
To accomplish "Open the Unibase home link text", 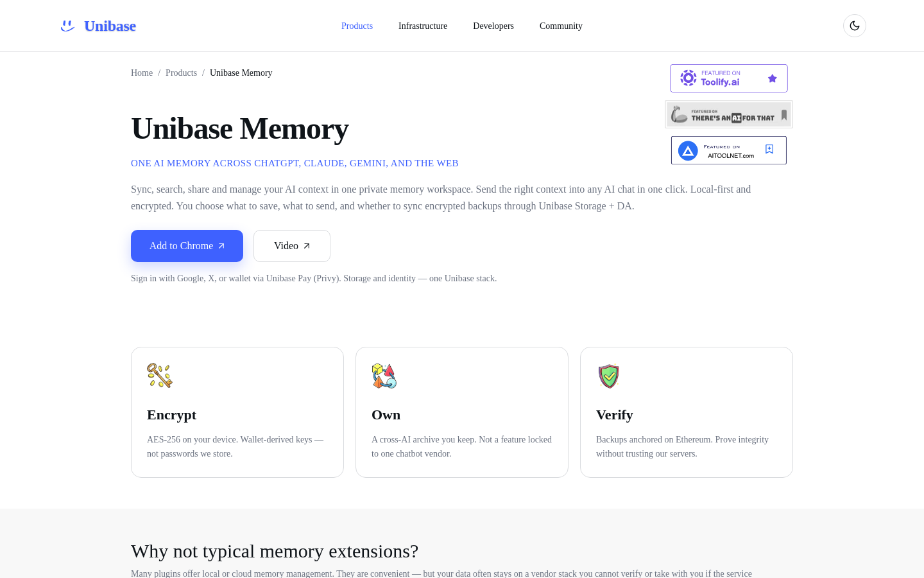I will click(110, 26).
